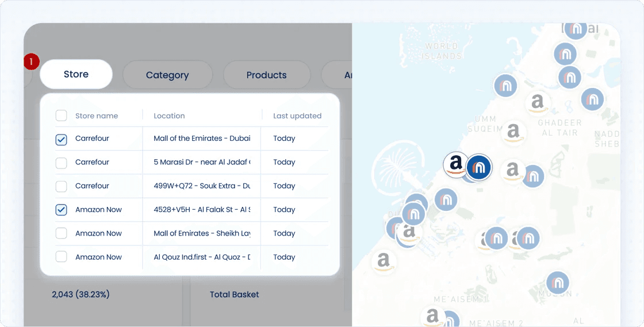Click Amazon Now name in Sheikh row
644x327 pixels.
pos(98,233)
